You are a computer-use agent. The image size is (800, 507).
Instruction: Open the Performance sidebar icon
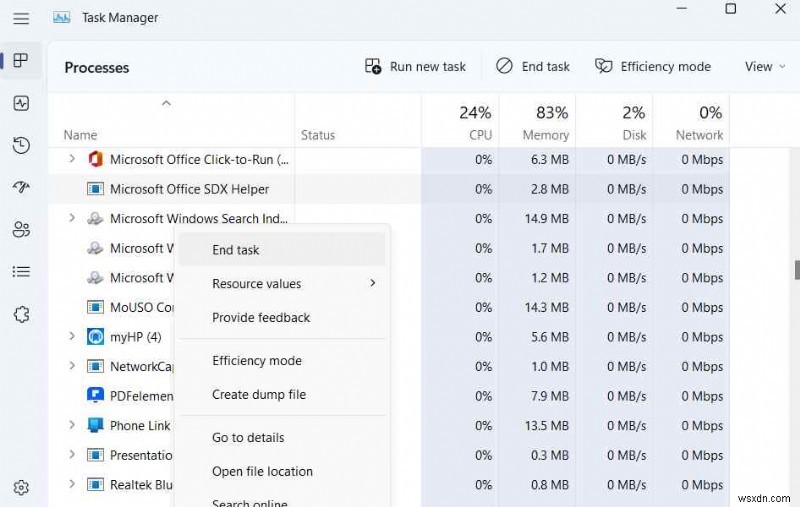21,103
